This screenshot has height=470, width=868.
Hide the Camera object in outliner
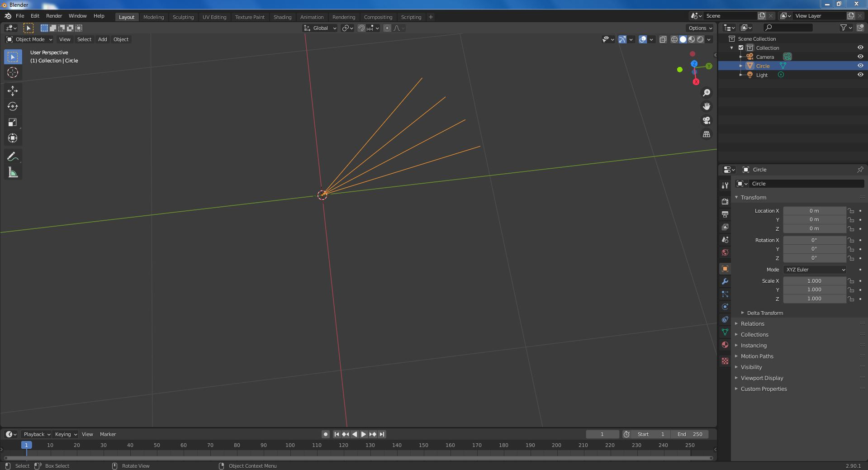coord(860,57)
